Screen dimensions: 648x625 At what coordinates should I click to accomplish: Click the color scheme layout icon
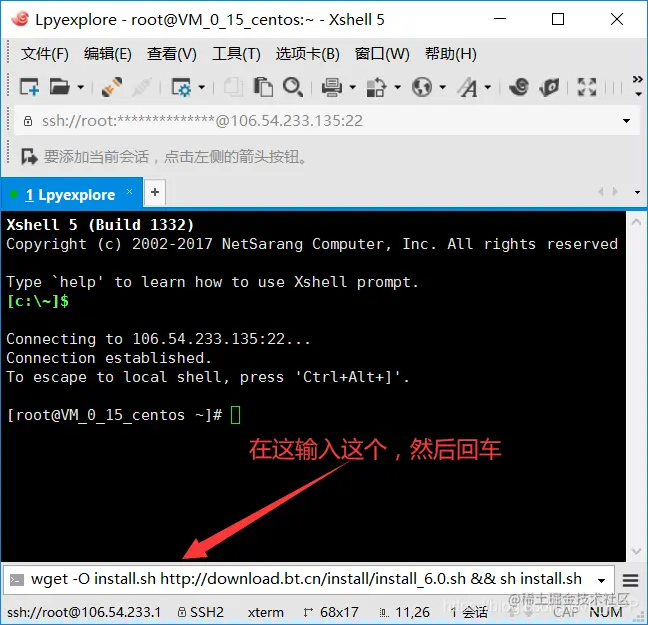click(x=376, y=87)
